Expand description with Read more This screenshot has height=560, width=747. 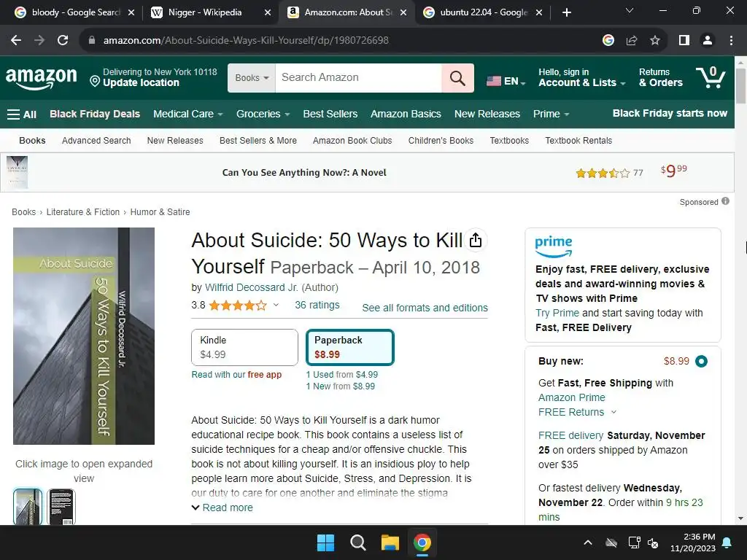222,507
